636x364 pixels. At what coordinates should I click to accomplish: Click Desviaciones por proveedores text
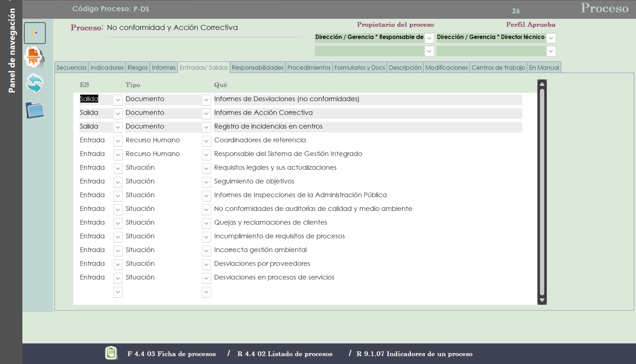[x=262, y=264]
